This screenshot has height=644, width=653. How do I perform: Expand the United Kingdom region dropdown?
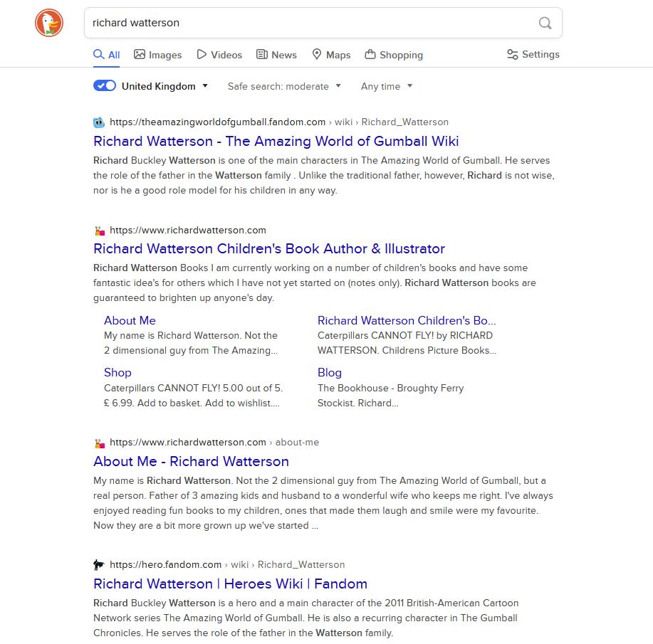point(165,86)
